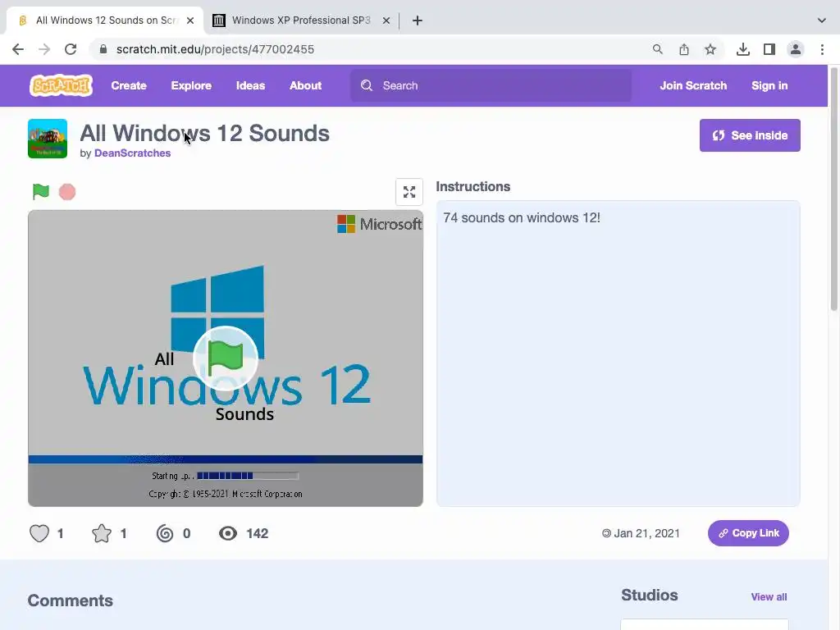The width and height of the screenshot is (840, 630).
Task: Click the All Windows 12 Sounds title
Action: point(204,134)
